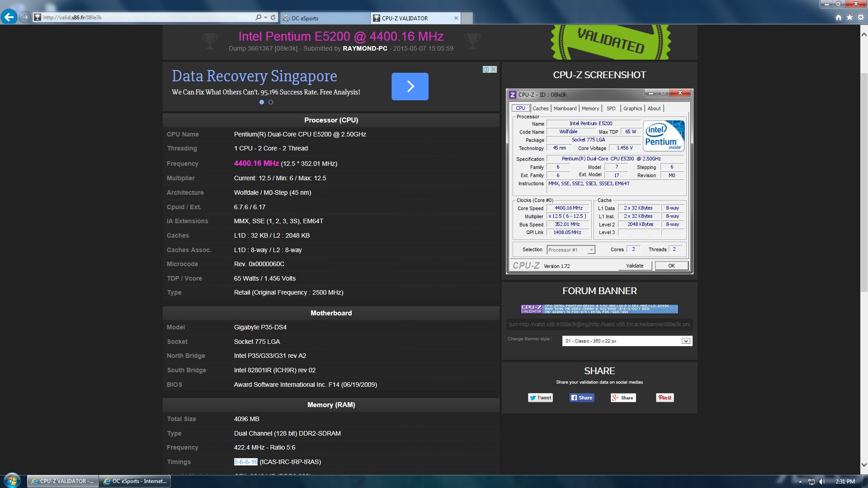868x488 pixels.
Task: Click the Gigabyte P35-DS4 model value
Action: click(x=260, y=327)
